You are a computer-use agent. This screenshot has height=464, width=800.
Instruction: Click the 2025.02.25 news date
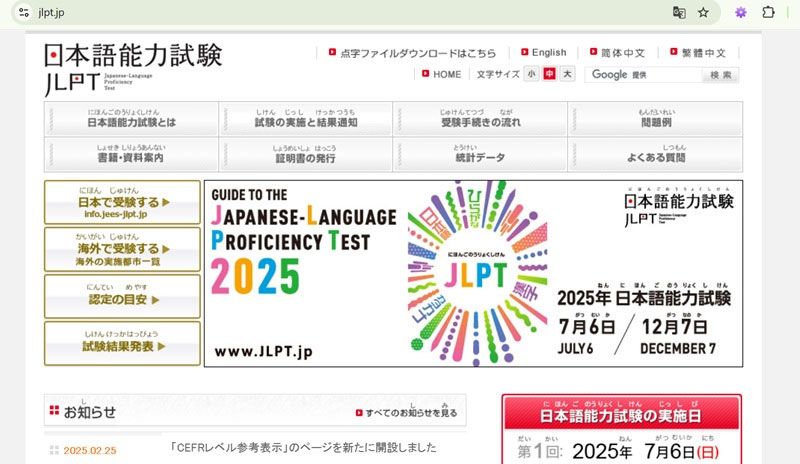point(90,450)
